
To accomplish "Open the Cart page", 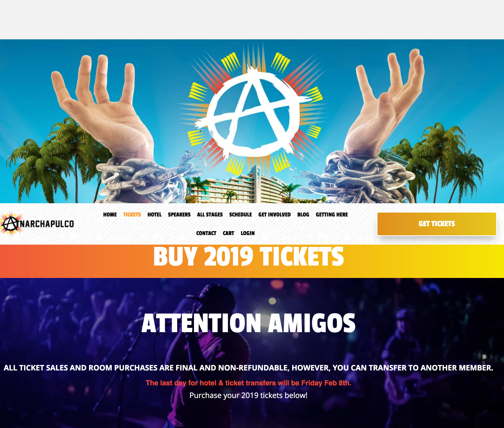I will tap(228, 233).
